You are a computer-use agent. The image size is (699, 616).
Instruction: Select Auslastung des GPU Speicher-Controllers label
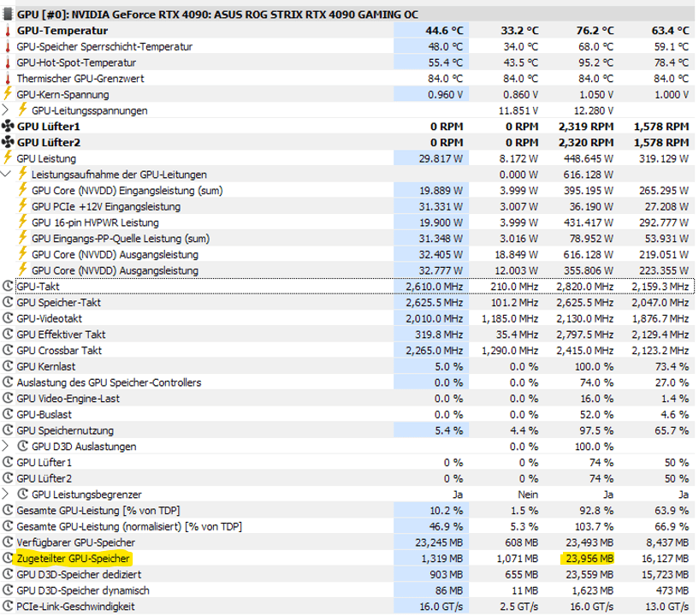tap(109, 382)
